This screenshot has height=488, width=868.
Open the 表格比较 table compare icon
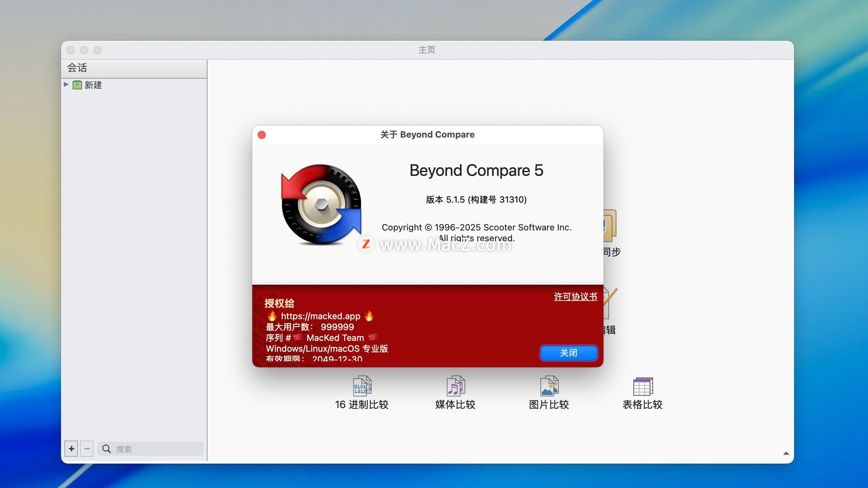642,387
